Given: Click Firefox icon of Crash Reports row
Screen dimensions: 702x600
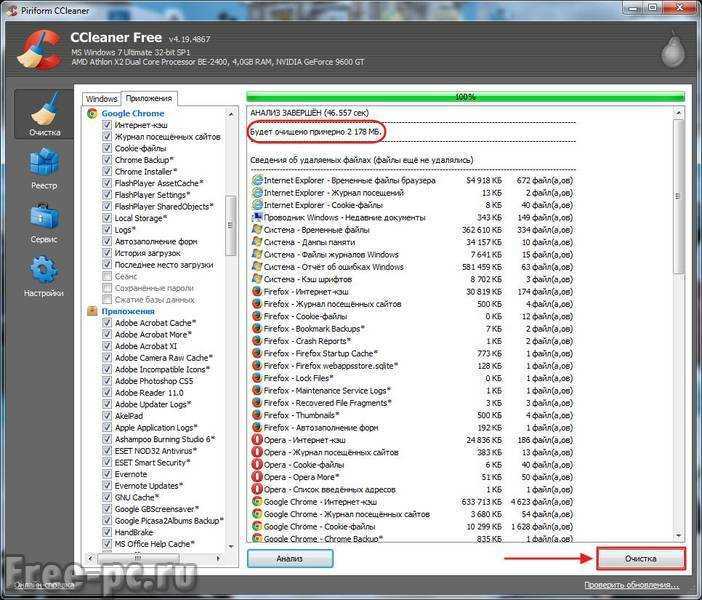Looking at the screenshot, I should tap(257, 341).
